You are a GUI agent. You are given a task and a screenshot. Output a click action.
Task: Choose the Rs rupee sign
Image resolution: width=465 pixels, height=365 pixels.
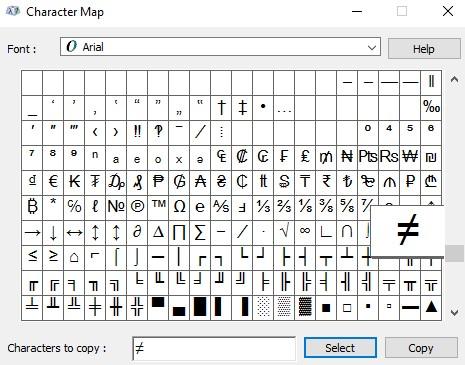(x=389, y=158)
